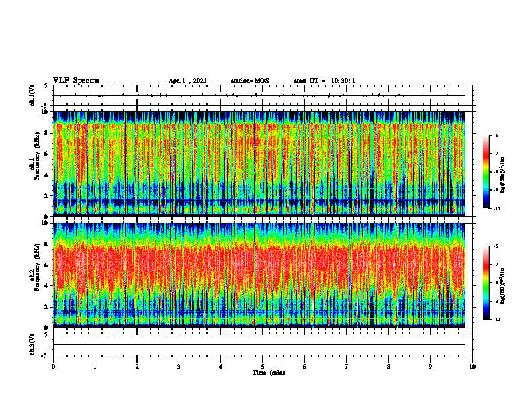Select '-10' on ch.1 color bar
Image resolution: width=532 pixels, height=411 pixels.
[x=496, y=209]
